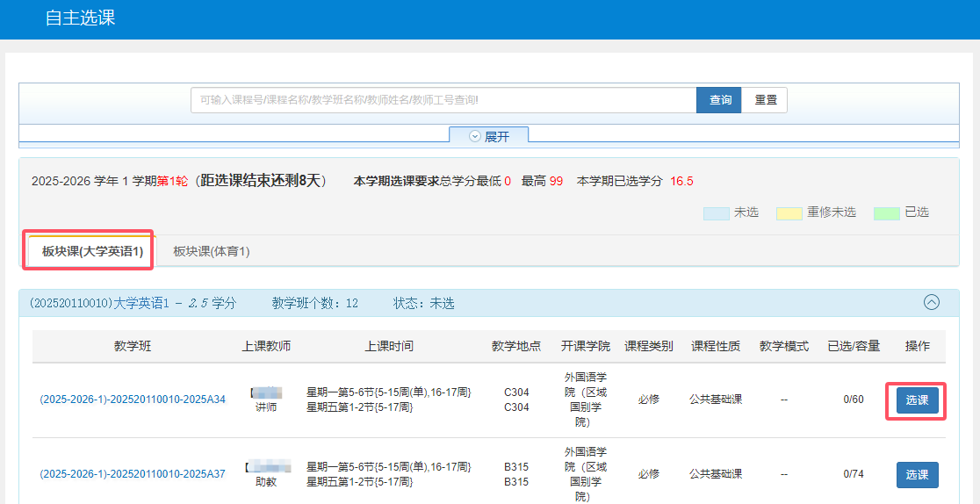Click the 重置 reset button
This screenshot has width=980, height=504.
tap(765, 100)
